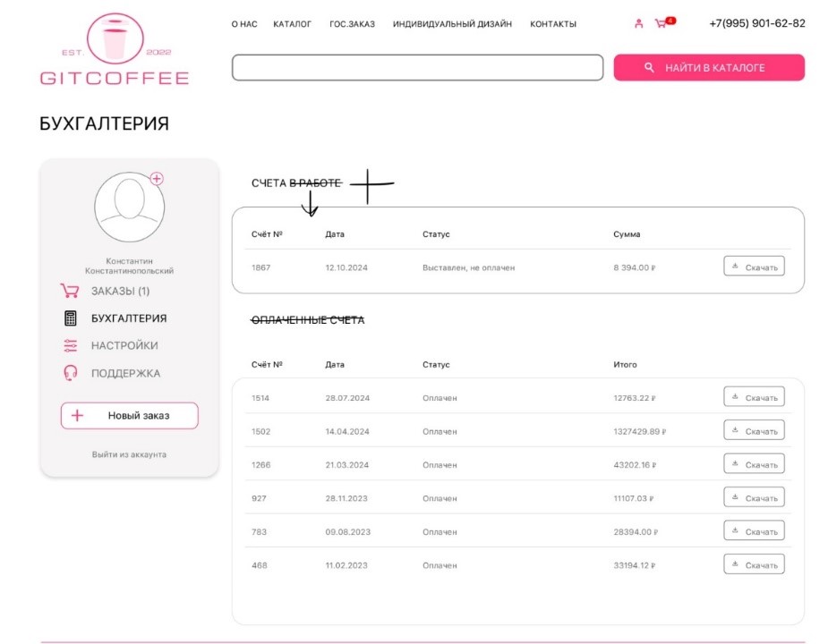Download invoice 468 with Скачать
The height and width of the screenshot is (644, 828).
(754, 564)
